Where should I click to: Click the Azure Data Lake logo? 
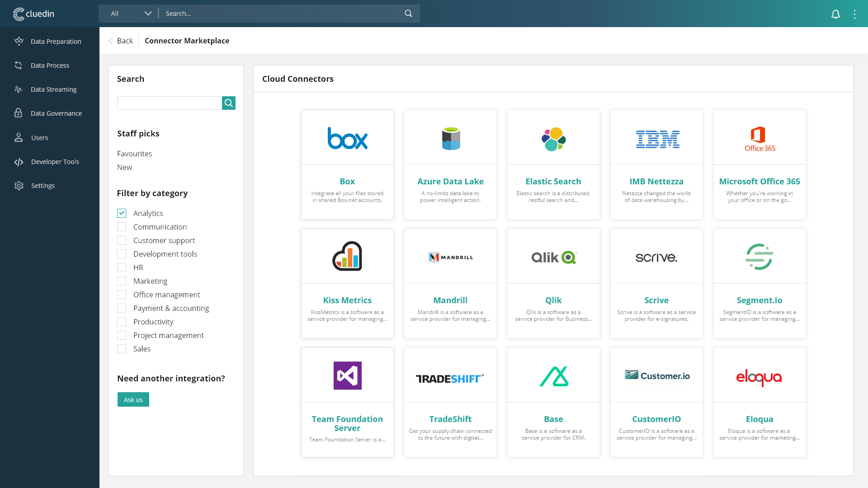[451, 138]
